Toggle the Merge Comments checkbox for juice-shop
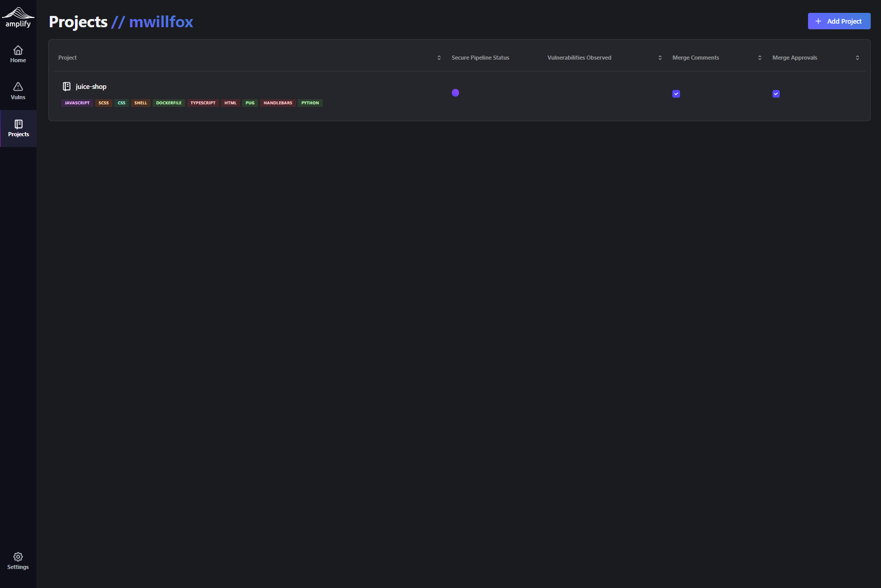 [x=676, y=94]
